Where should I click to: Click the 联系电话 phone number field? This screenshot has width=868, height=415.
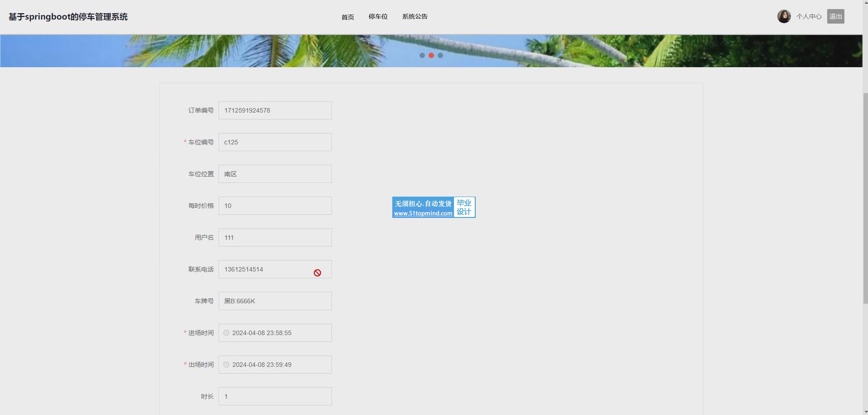(x=275, y=269)
